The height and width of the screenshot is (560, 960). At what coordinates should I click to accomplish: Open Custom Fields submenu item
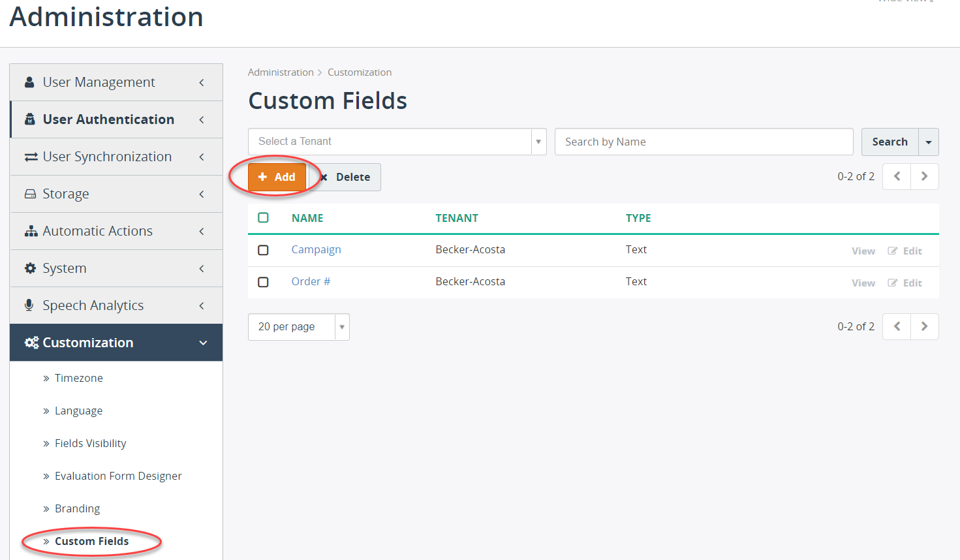91,541
